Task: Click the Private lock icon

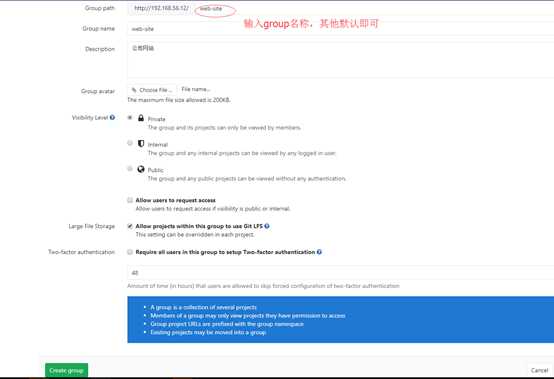Action: (141, 118)
